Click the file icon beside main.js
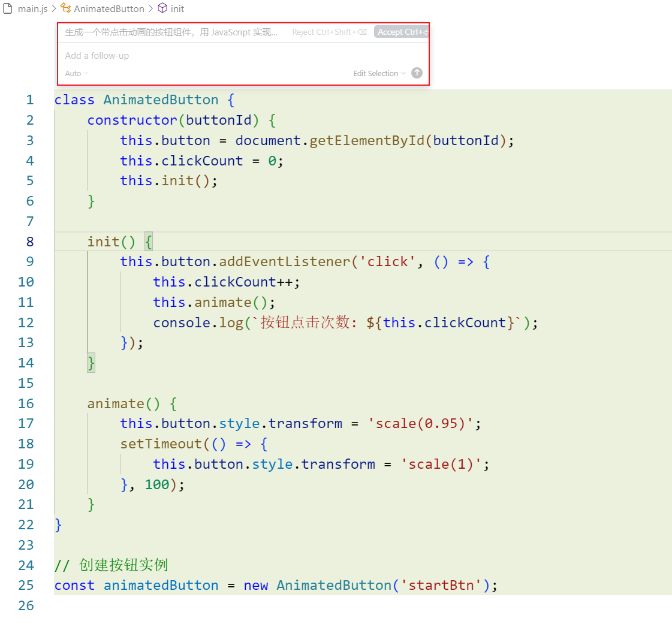 [8, 9]
